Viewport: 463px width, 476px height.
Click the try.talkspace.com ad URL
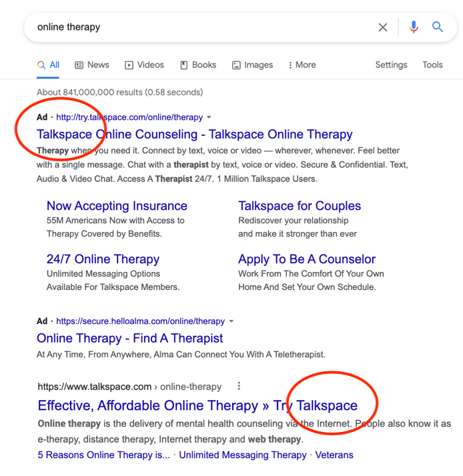[x=129, y=117]
